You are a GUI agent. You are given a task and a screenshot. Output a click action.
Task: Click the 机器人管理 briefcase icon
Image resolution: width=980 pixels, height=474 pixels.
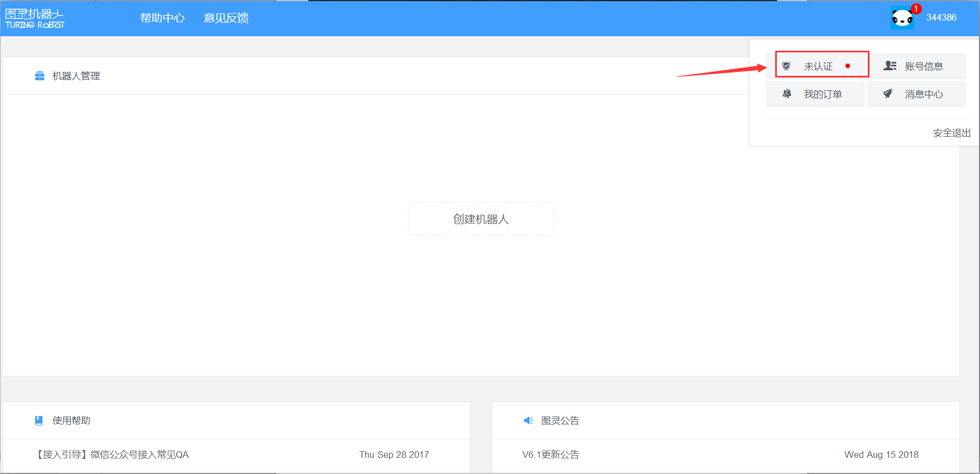pyautogui.click(x=40, y=76)
